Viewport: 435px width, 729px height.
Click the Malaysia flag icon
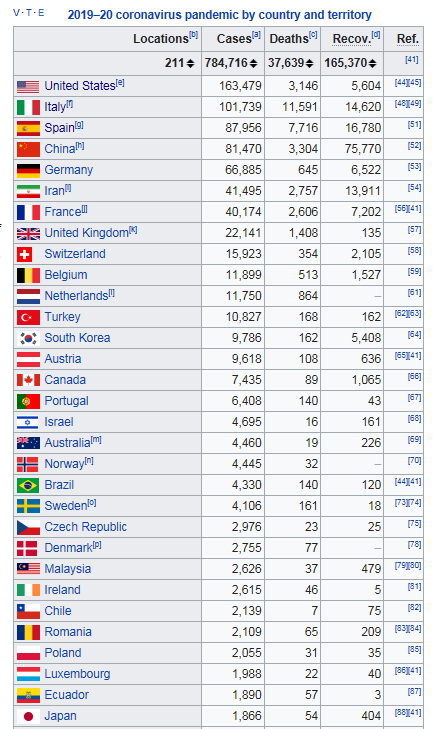[28, 569]
